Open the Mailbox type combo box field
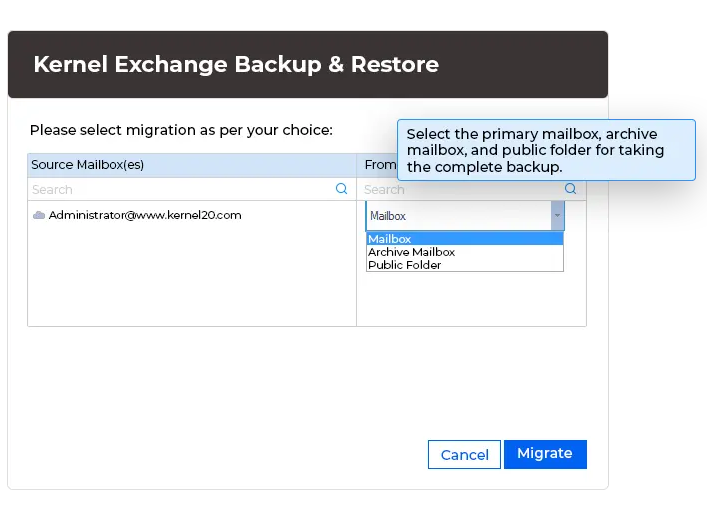 [x=458, y=216]
